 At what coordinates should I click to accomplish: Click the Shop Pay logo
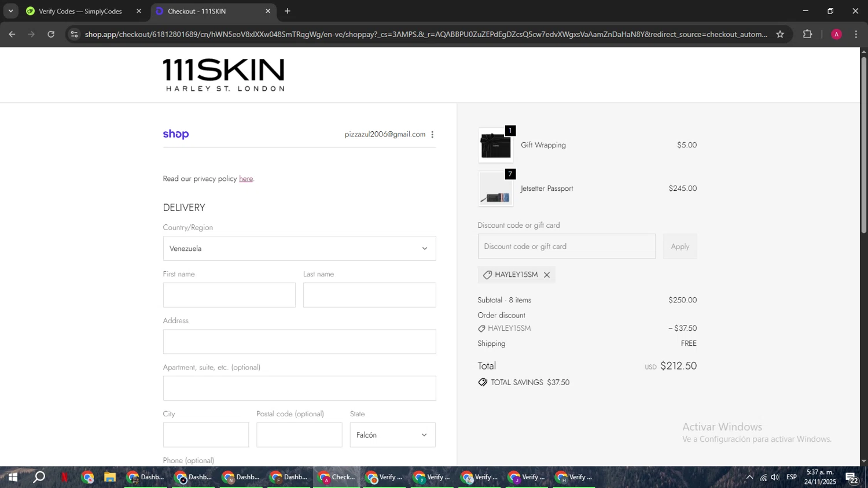pyautogui.click(x=176, y=134)
